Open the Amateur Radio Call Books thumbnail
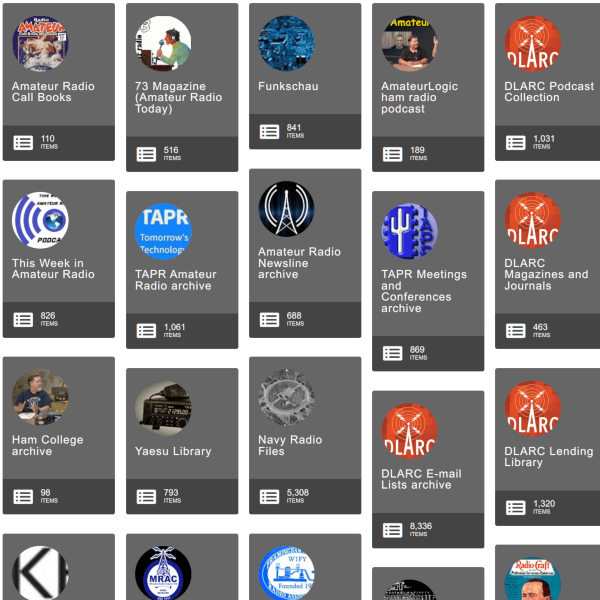Image resolution: width=600 pixels, height=600 pixels. [x=41, y=43]
